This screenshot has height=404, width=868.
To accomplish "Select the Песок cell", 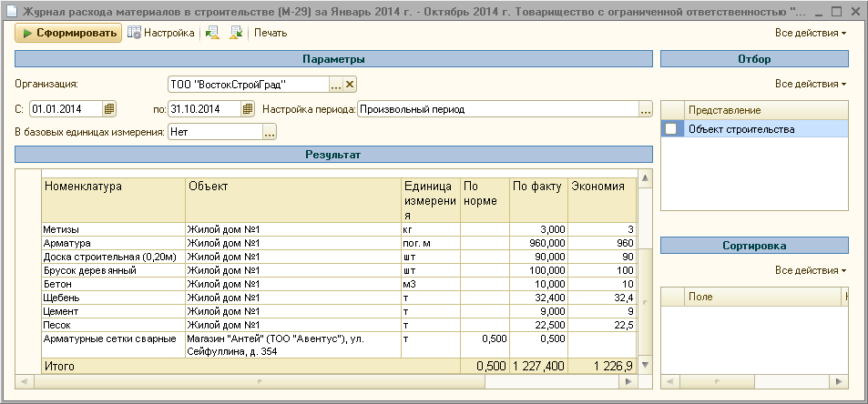I will [x=114, y=325].
